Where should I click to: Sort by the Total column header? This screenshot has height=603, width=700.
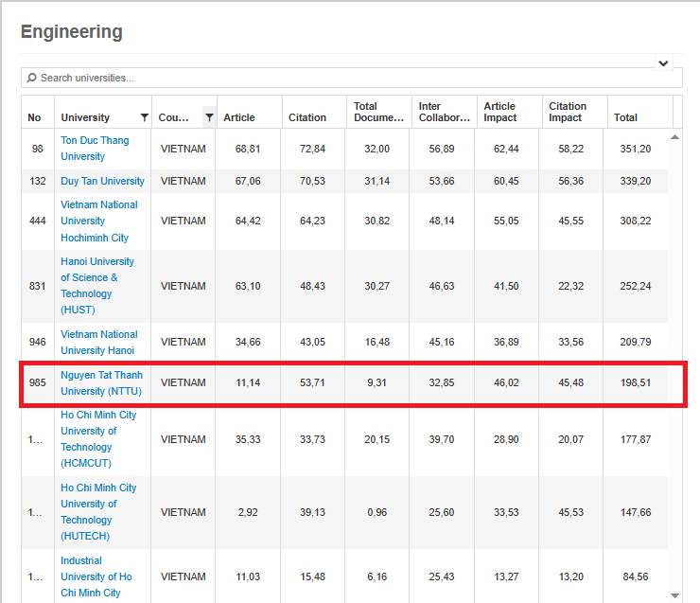click(x=625, y=117)
